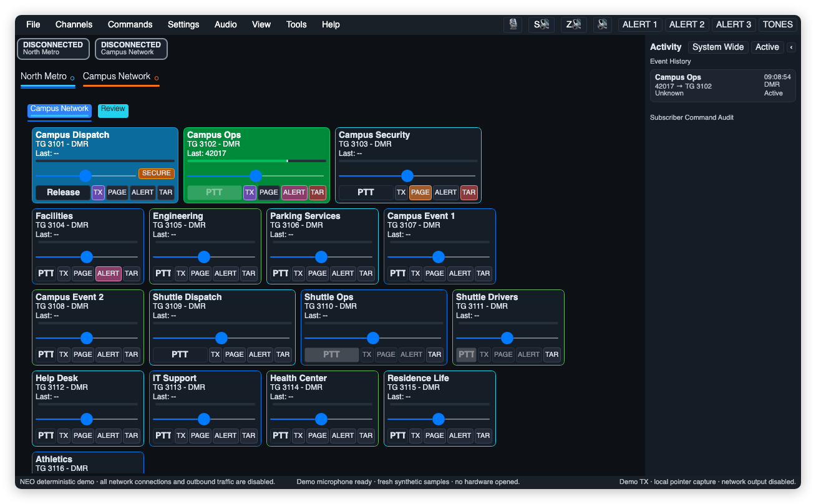Click the pink ALERT on the Facilities card
Viewport: 816px width, 504px height.
click(x=108, y=273)
